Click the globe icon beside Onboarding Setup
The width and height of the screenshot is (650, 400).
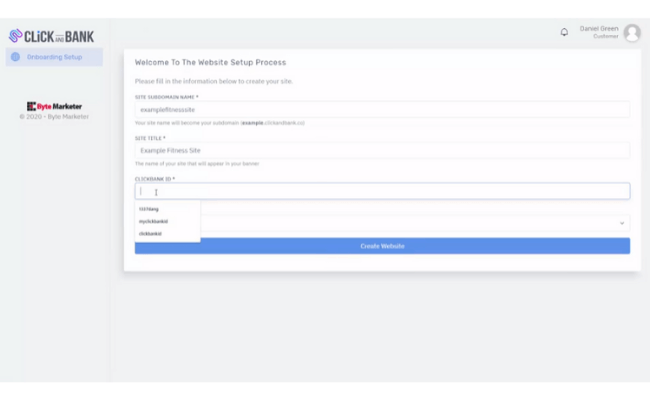click(15, 57)
